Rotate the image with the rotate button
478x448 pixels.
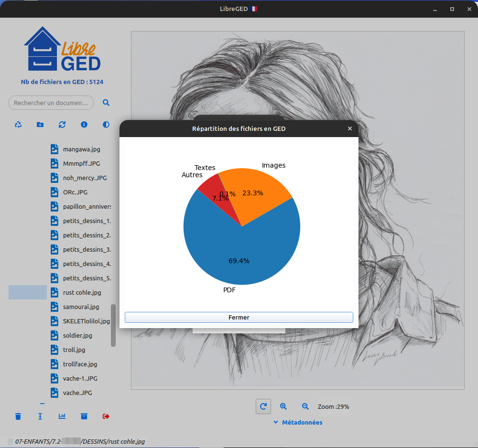point(263,406)
